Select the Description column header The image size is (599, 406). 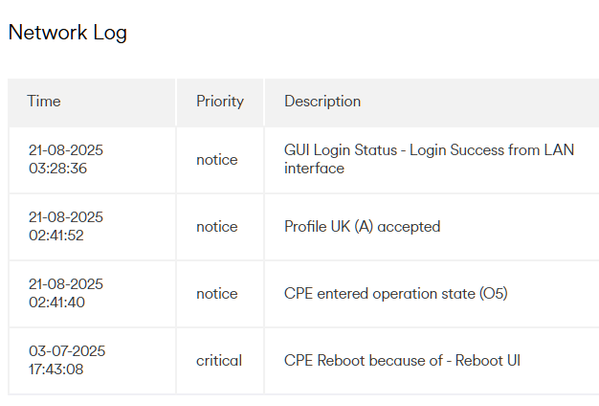click(322, 101)
